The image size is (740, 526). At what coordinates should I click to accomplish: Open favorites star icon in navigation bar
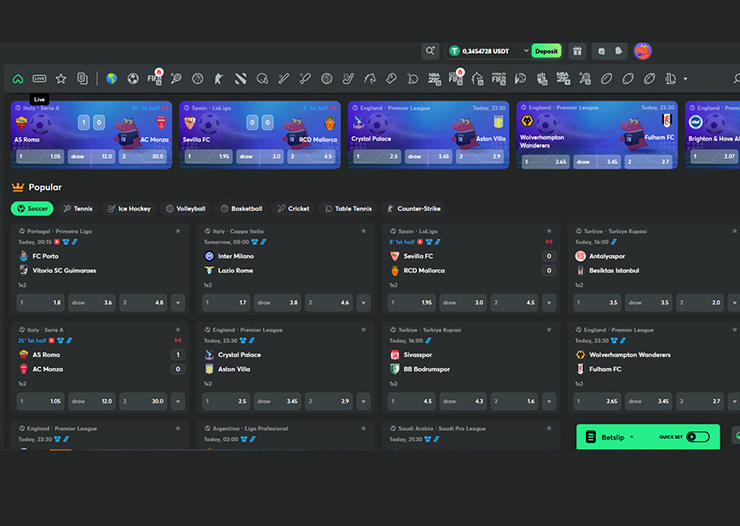[61, 78]
